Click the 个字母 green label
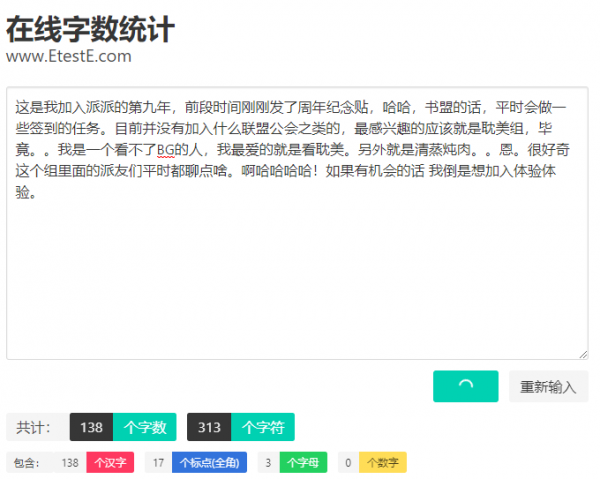The width and height of the screenshot is (600, 479). pos(303,463)
